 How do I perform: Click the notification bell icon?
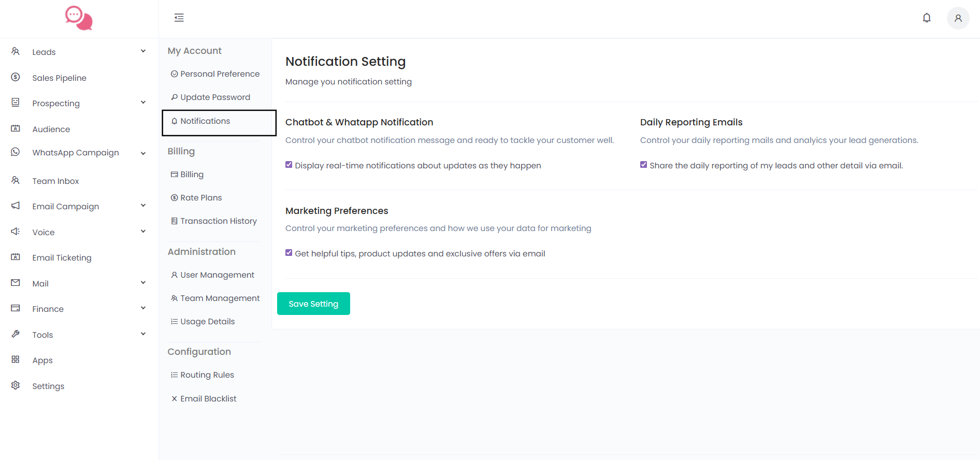pyautogui.click(x=926, y=18)
